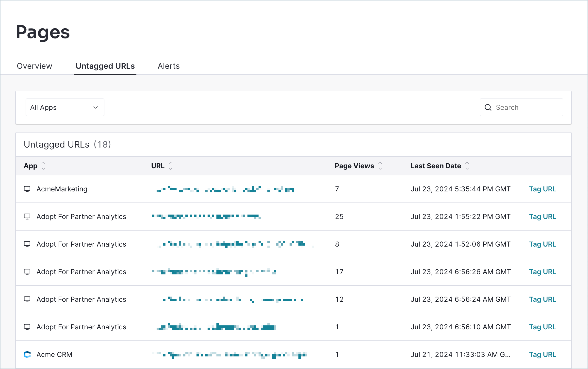Click date Jul 23, 2024 6:56:26 AM GMT
Screen dimensions: 588x369
(460, 272)
